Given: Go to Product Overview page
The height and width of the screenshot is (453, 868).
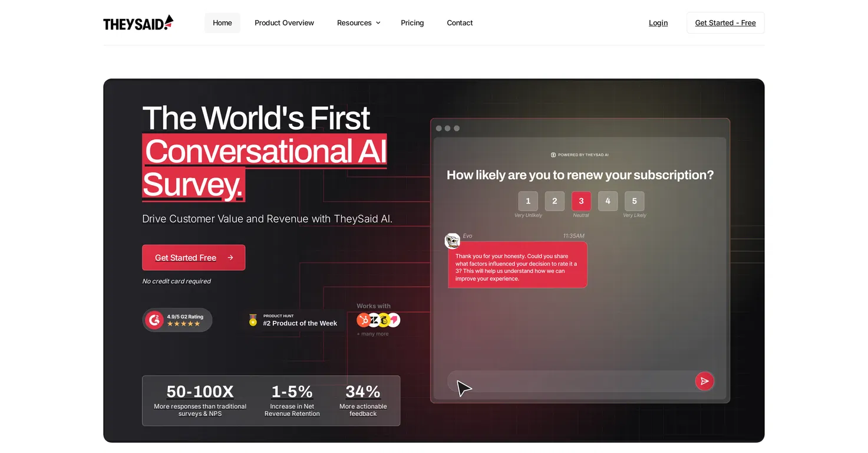Looking at the screenshot, I should click(x=284, y=23).
